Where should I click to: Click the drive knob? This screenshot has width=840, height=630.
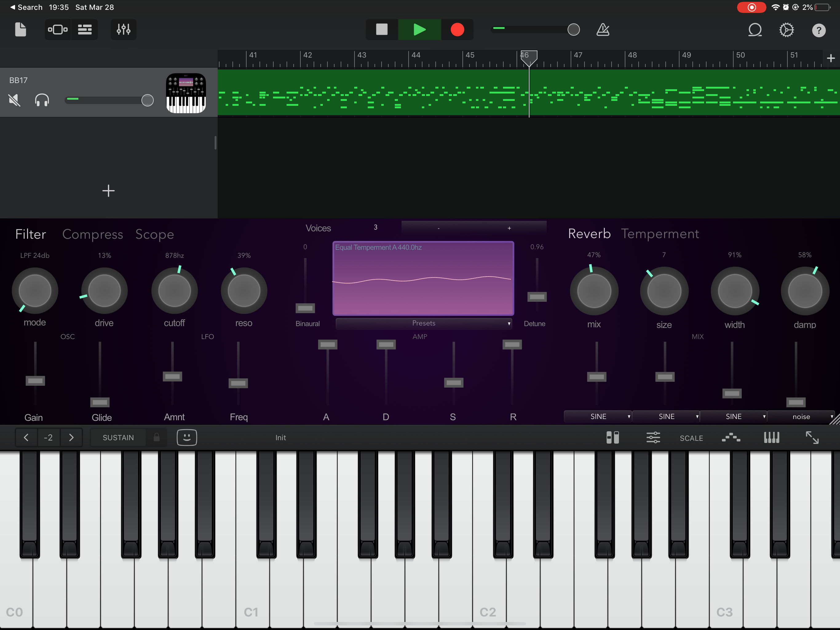[x=105, y=291]
